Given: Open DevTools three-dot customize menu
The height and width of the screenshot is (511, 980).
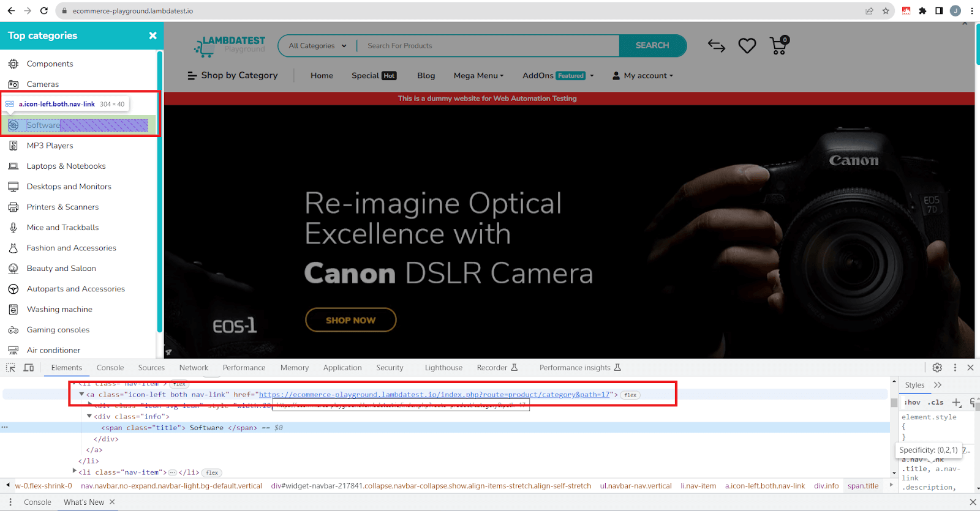Looking at the screenshot, I should 955,368.
